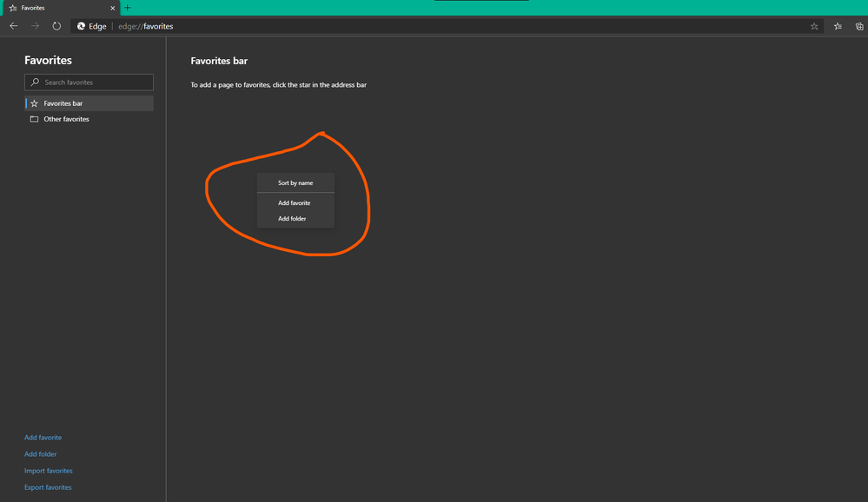Select Other favorites in the sidebar
The image size is (868, 502).
tap(65, 119)
